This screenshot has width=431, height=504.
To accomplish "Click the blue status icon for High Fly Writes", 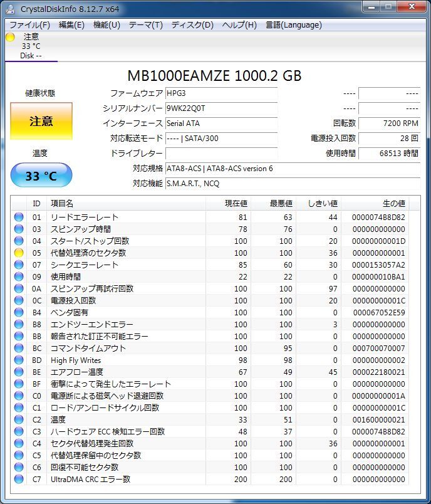I will tap(19, 360).
